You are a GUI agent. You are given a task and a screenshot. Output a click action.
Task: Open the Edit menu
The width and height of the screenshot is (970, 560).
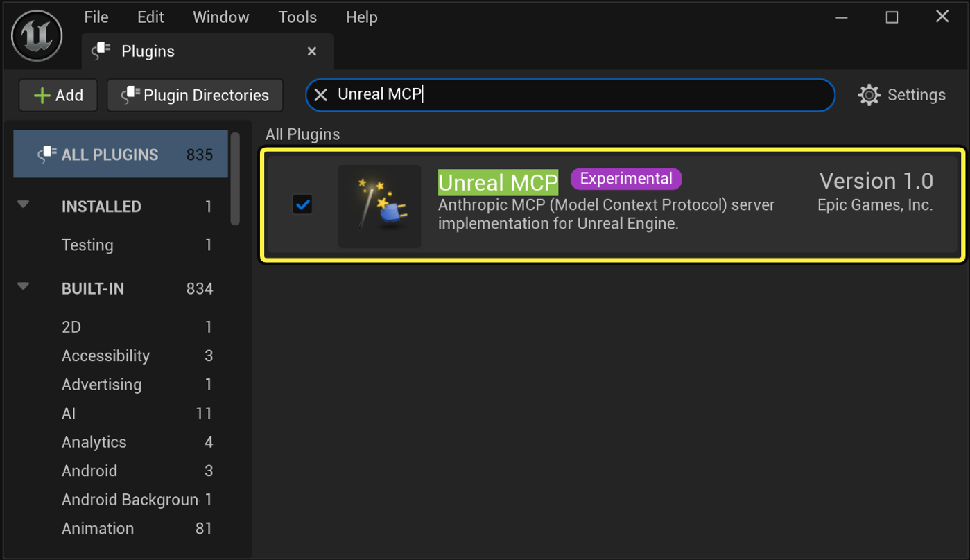point(150,17)
